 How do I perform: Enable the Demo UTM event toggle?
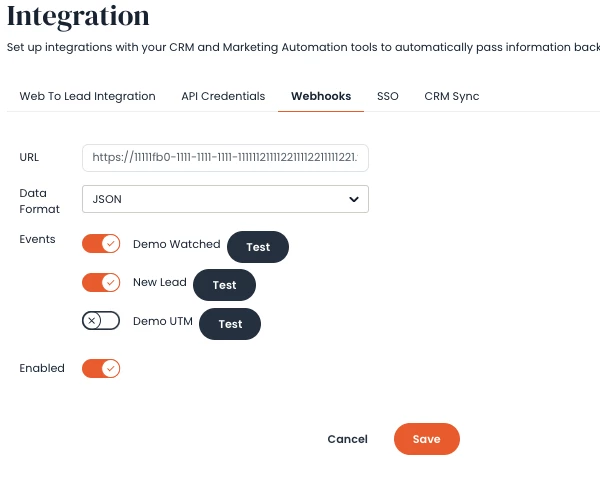(x=101, y=321)
